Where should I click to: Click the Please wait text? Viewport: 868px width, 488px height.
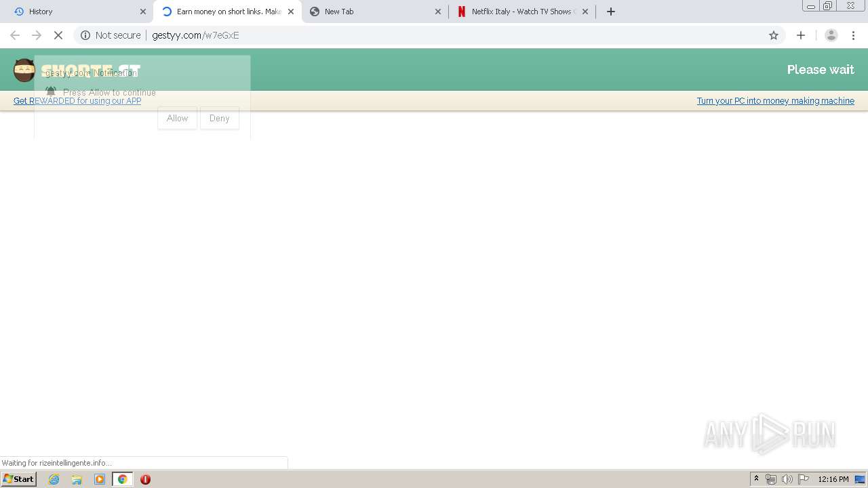(821, 70)
